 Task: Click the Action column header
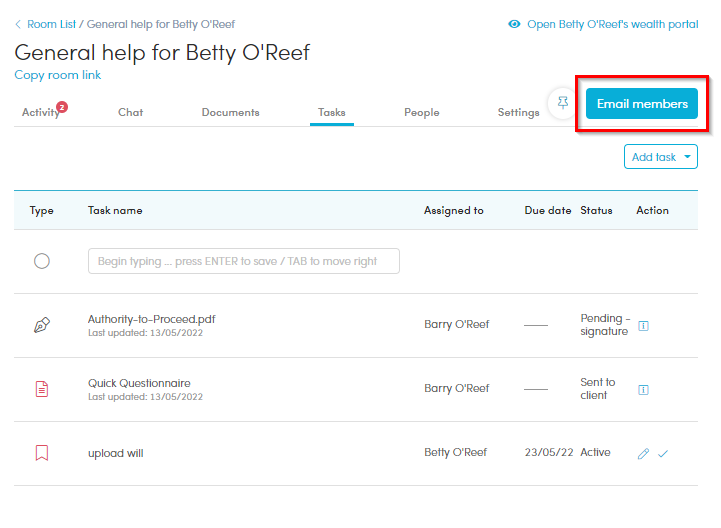652,211
